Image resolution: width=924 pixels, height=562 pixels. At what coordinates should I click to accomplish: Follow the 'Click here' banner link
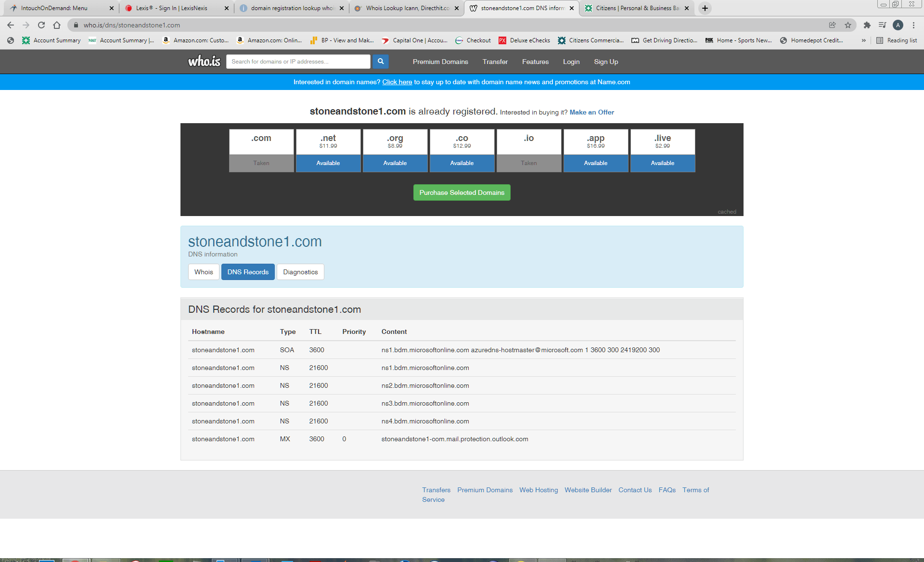point(397,82)
